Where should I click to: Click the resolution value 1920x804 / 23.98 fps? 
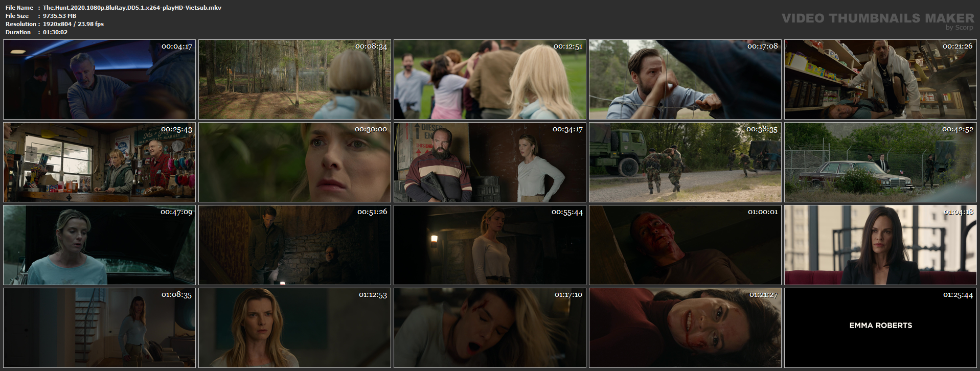click(x=73, y=24)
